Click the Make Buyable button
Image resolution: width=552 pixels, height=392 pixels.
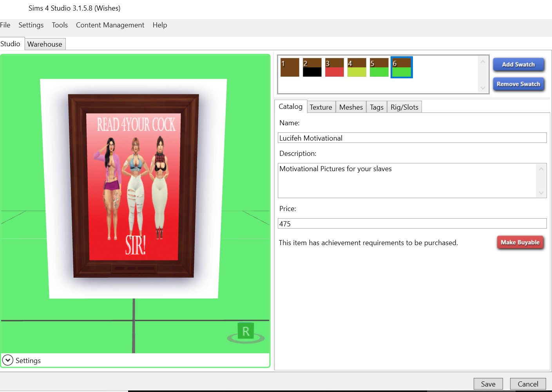(520, 242)
